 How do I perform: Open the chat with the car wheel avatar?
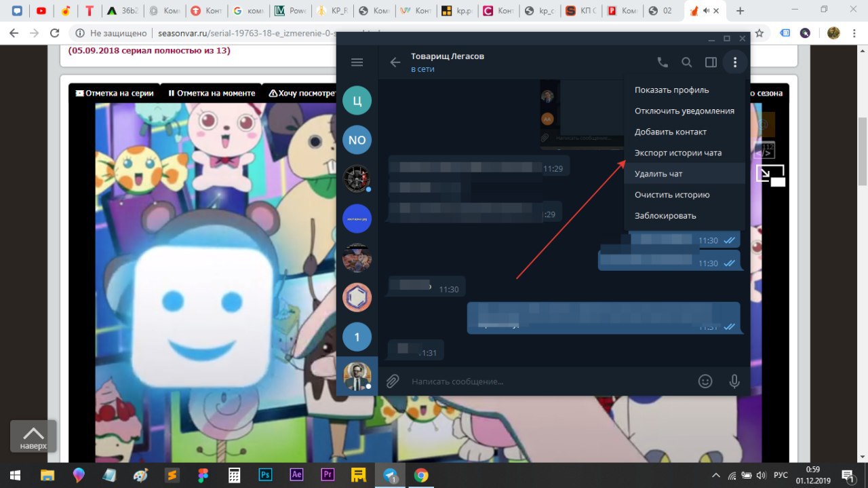[357, 179]
